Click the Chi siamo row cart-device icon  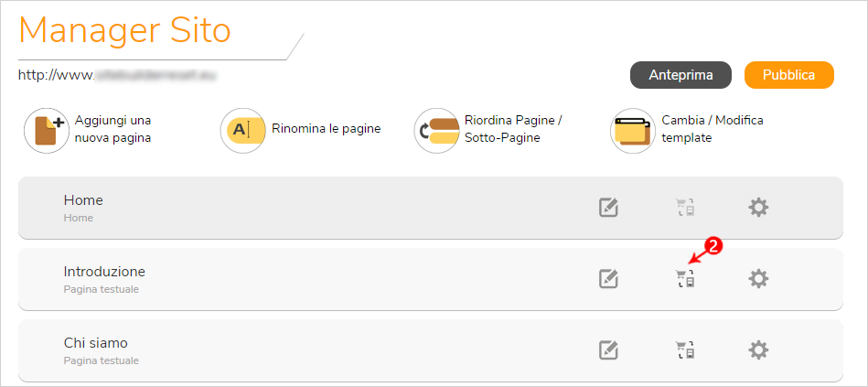pos(685,349)
